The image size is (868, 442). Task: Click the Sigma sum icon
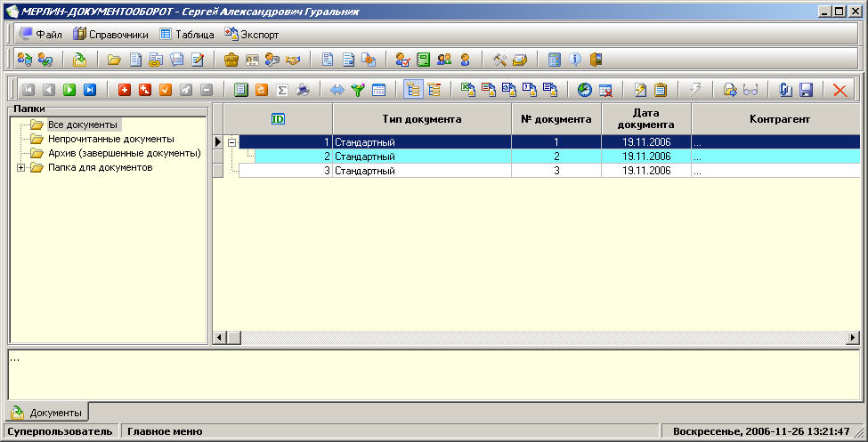(x=282, y=90)
